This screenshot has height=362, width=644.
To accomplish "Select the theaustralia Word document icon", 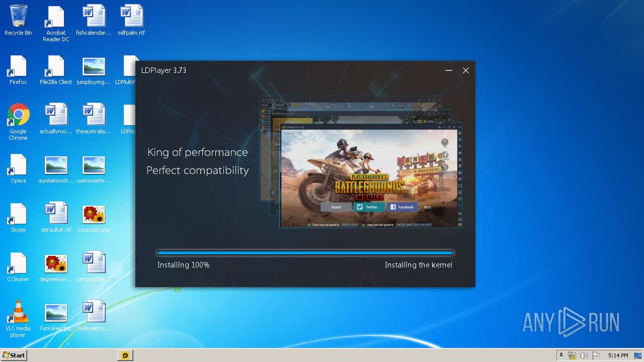I will 94,119.
